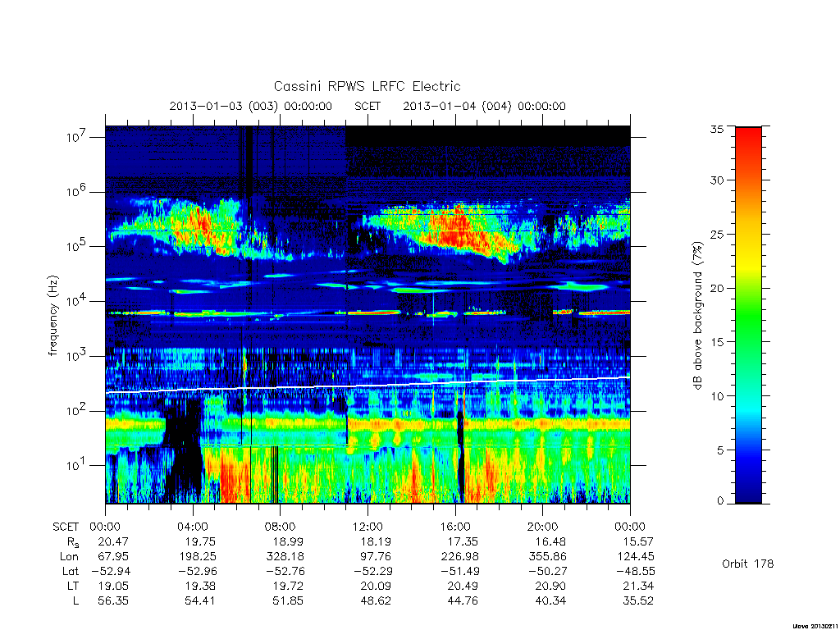Click the white line crossing the spectrogram
Image resolution: width=840 pixels, height=630 pixels.
pyautogui.click(x=367, y=386)
